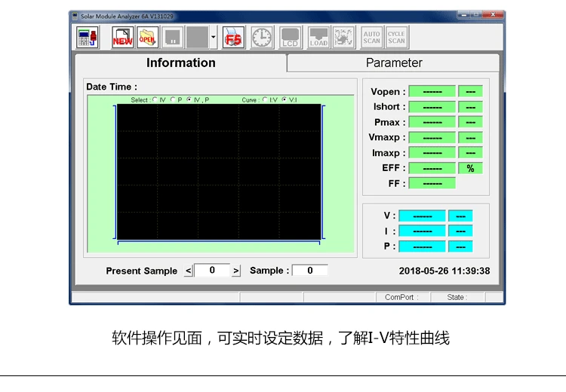Image resolution: width=566 pixels, height=392 pixels.
Task: Go to previous sample with < button
Action: click(189, 271)
